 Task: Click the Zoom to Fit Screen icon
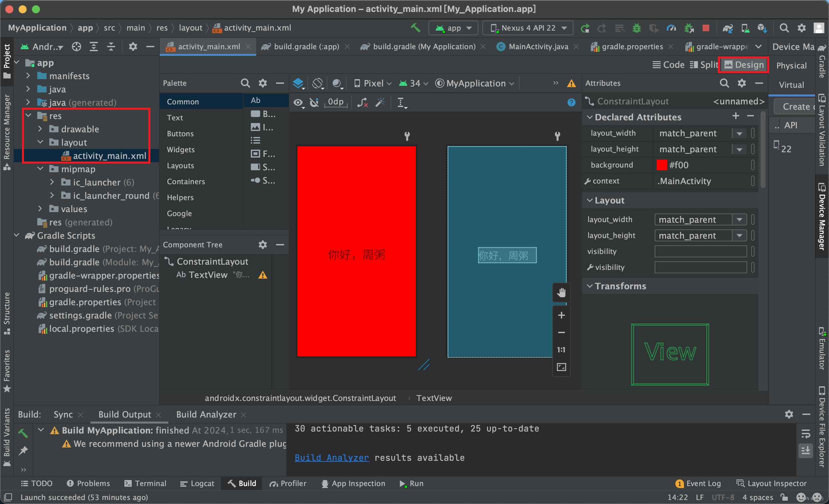pos(561,367)
